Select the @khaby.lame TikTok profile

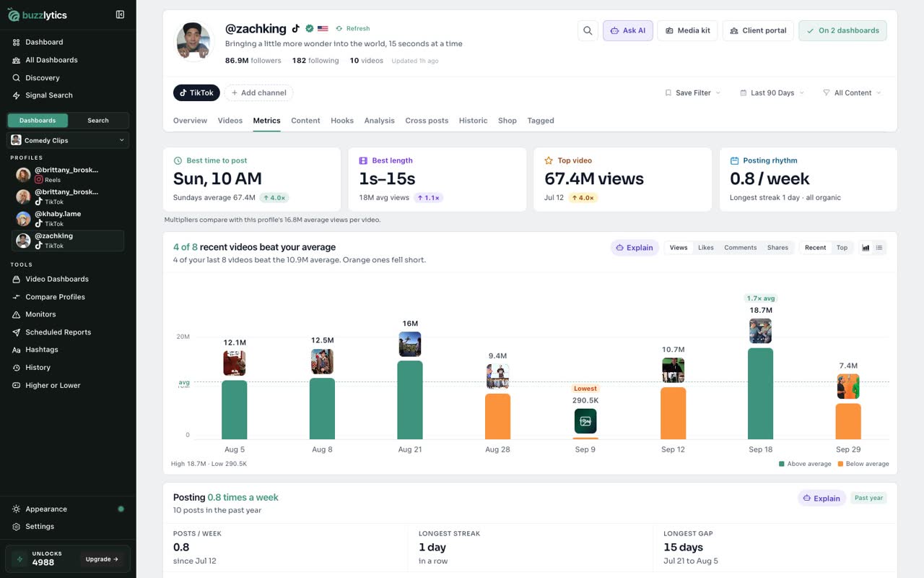69,218
